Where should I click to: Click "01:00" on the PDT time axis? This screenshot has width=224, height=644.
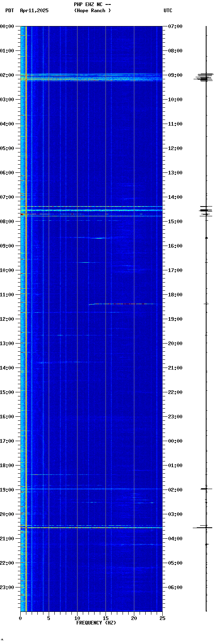click(x=7, y=51)
